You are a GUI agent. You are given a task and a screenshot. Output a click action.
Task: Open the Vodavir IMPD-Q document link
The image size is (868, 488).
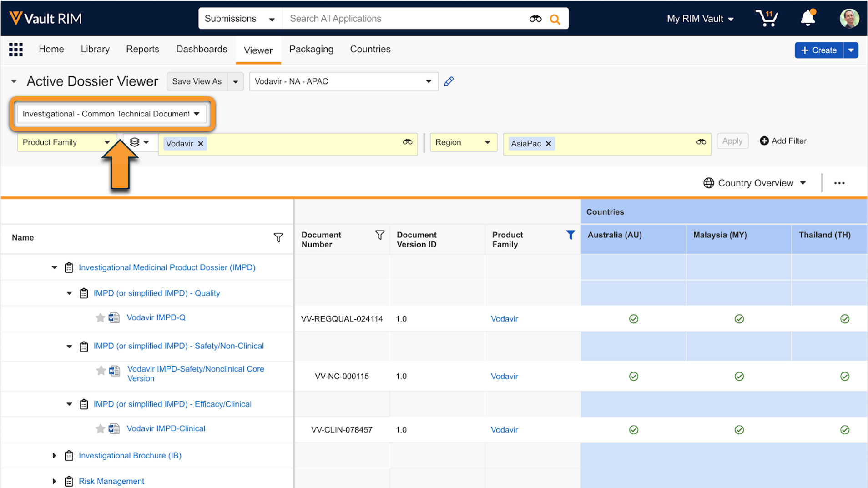[156, 317]
